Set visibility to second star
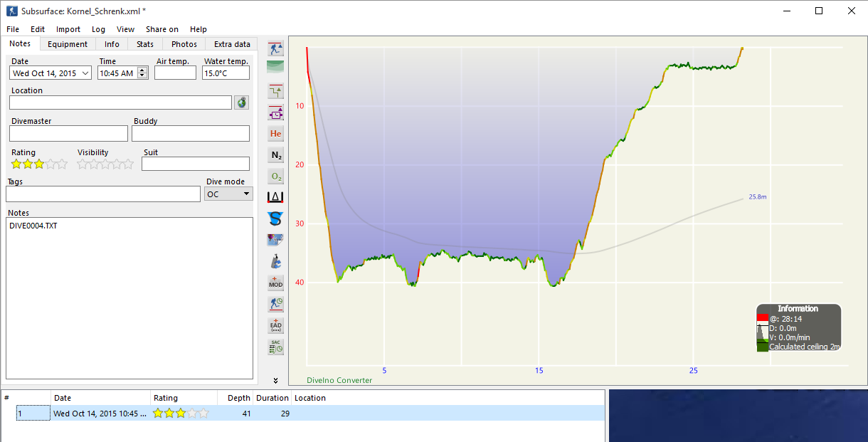This screenshot has height=442, width=868. tap(94, 164)
